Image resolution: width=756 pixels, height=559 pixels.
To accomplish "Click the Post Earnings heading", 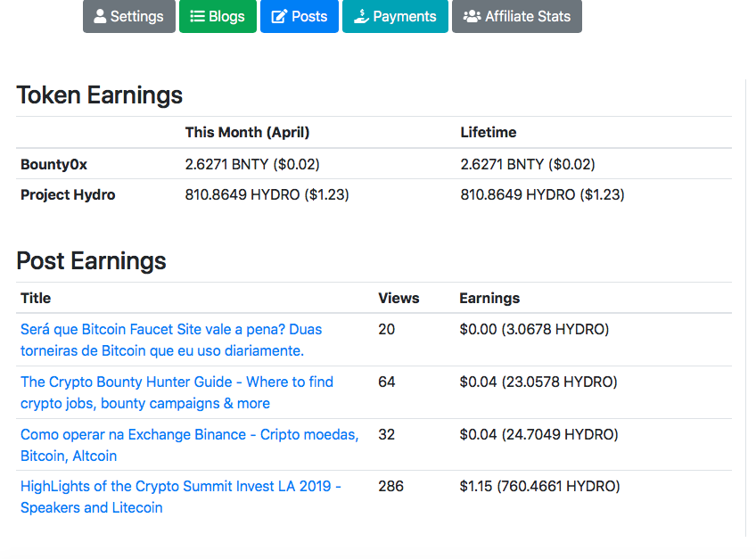I will click(91, 260).
